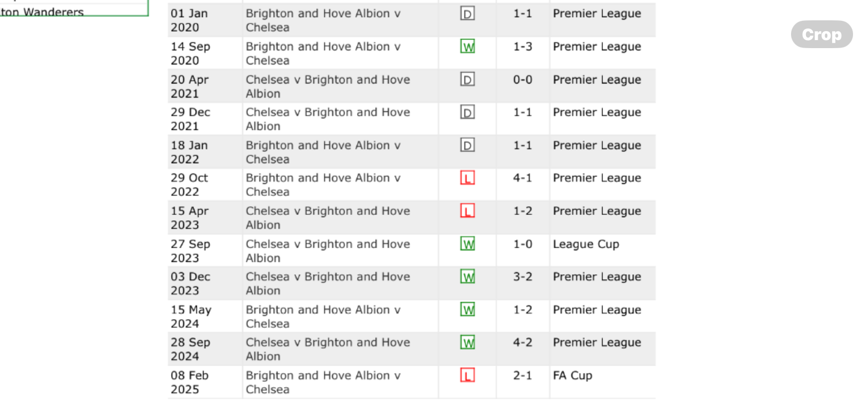This screenshot has width=868, height=401.
Task: Click the L loss icon for 15 Apr 2023
Action: (x=468, y=211)
